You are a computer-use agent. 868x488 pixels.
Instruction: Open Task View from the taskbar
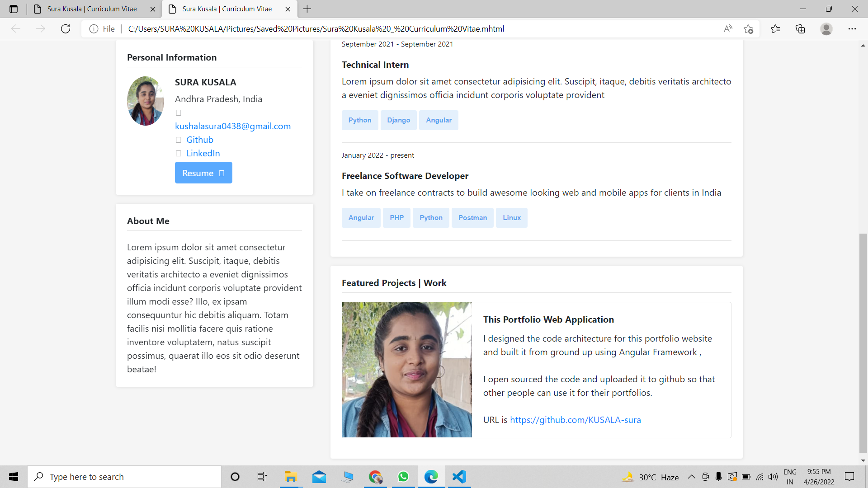coord(262,476)
